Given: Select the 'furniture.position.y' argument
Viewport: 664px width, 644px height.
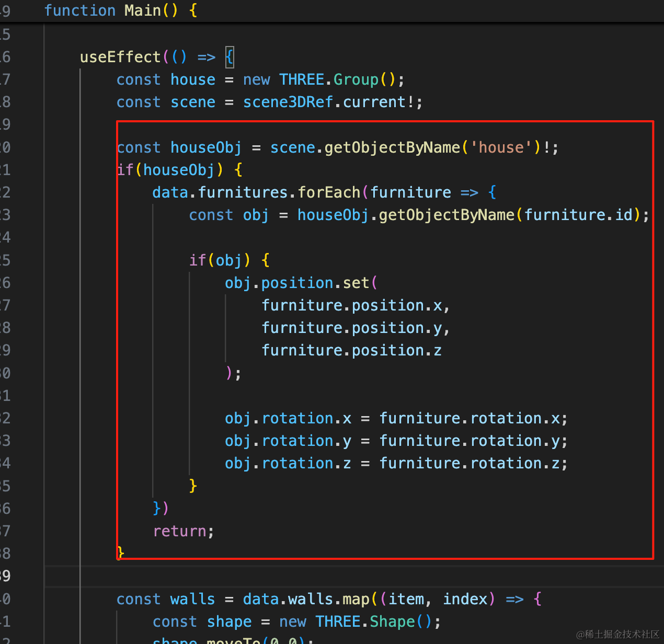Looking at the screenshot, I should pos(352,328).
